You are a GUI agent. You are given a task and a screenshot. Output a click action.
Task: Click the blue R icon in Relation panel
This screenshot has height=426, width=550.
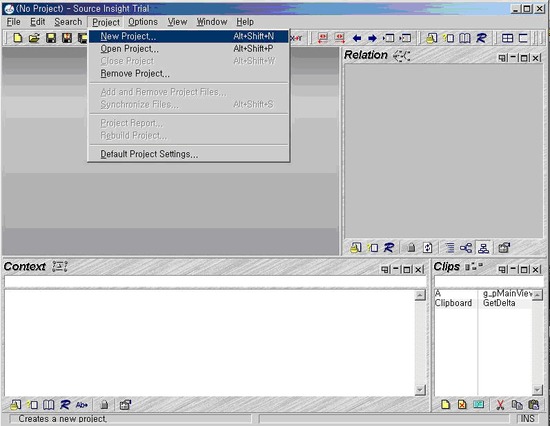389,248
